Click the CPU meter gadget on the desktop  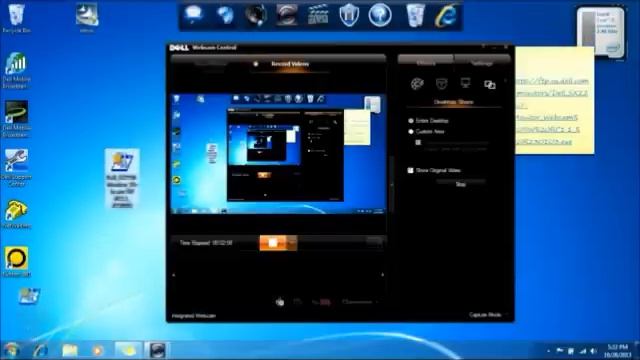pyautogui.click(x=600, y=33)
